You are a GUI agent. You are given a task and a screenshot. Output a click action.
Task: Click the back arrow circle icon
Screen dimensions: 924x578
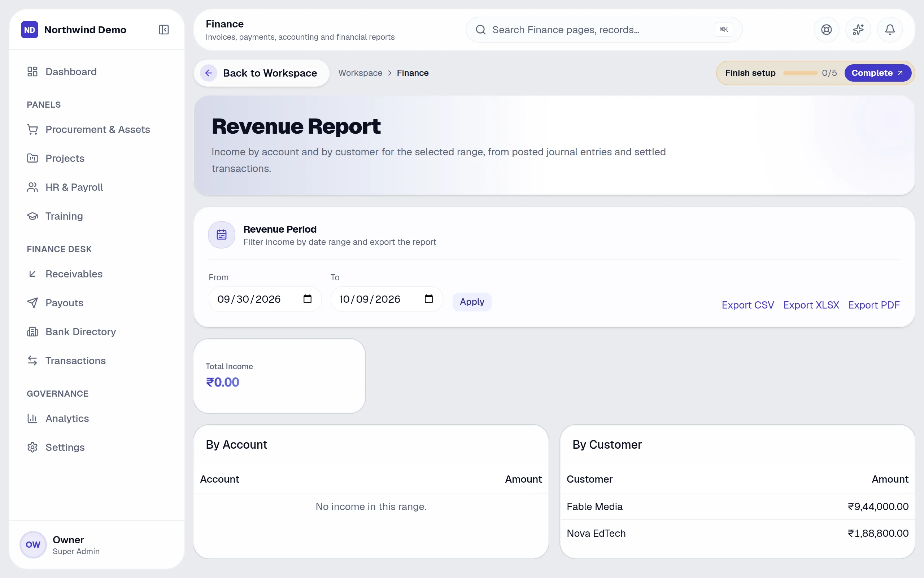pyautogui.click(x=209, y=73)
